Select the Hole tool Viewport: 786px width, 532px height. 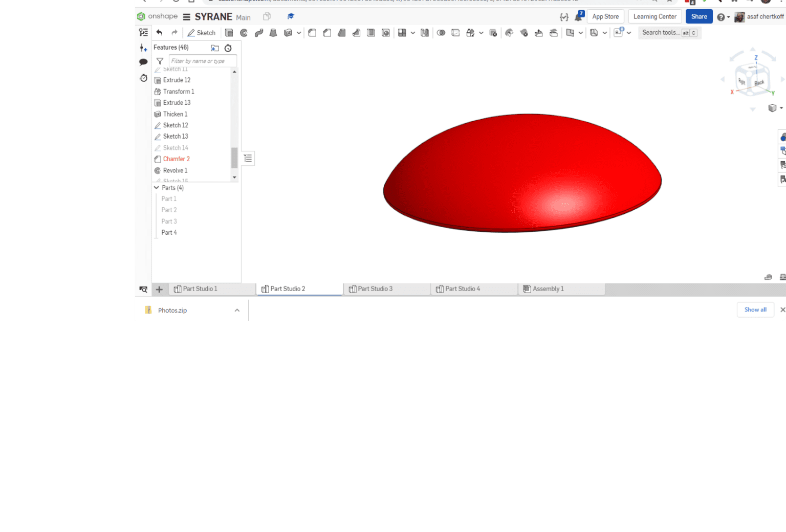(x=386, y=33)
